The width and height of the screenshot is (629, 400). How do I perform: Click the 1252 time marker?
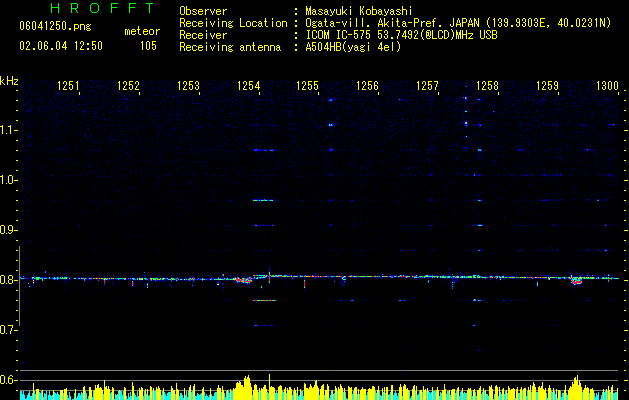pyautogui.click(x=128, y=86)
